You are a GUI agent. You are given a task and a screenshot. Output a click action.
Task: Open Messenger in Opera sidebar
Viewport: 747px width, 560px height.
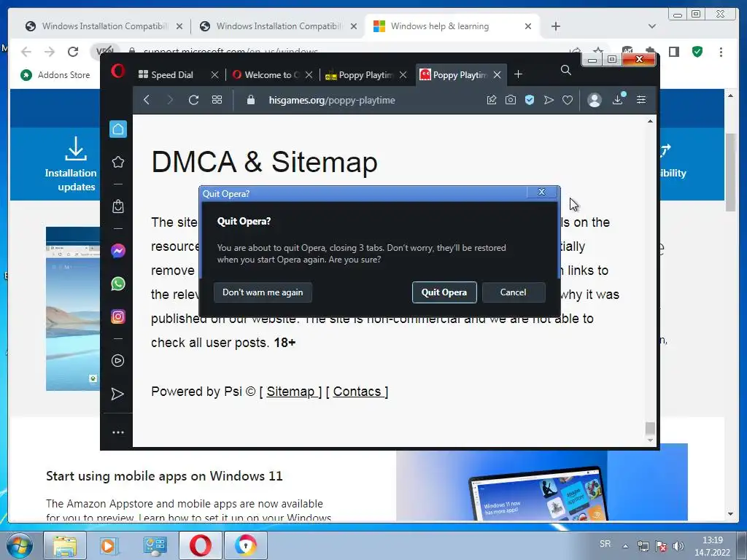[x=118, y=251]
